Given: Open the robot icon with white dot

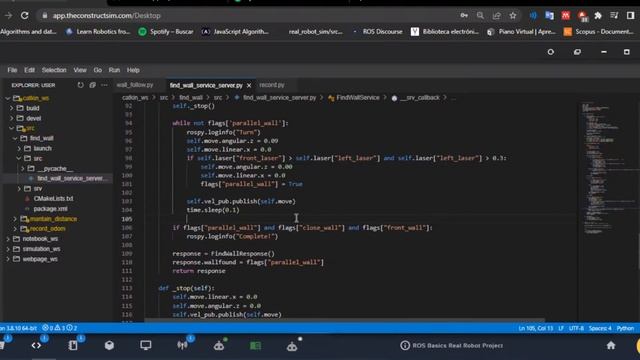Looking at the screenshot, I should [292, 346].
